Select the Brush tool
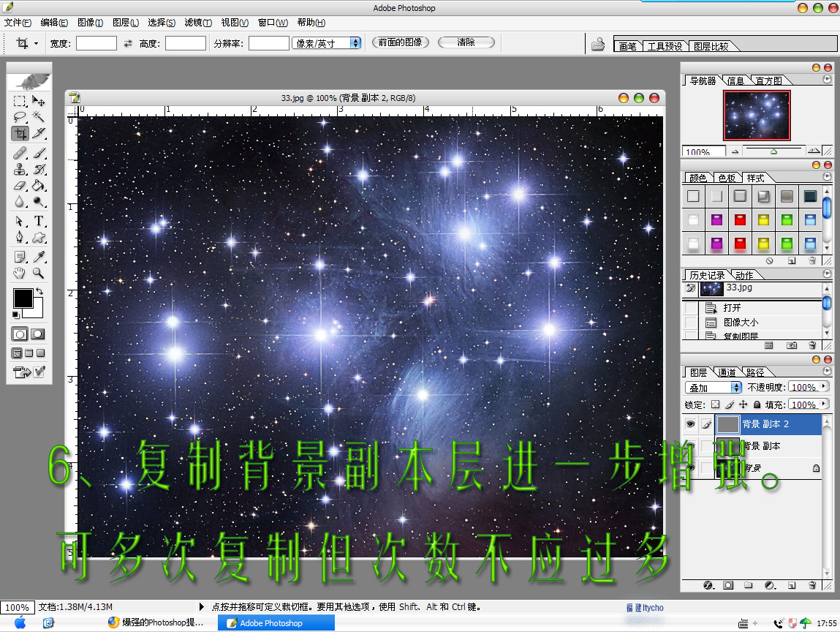840x632 pixels. click(39, 154)
